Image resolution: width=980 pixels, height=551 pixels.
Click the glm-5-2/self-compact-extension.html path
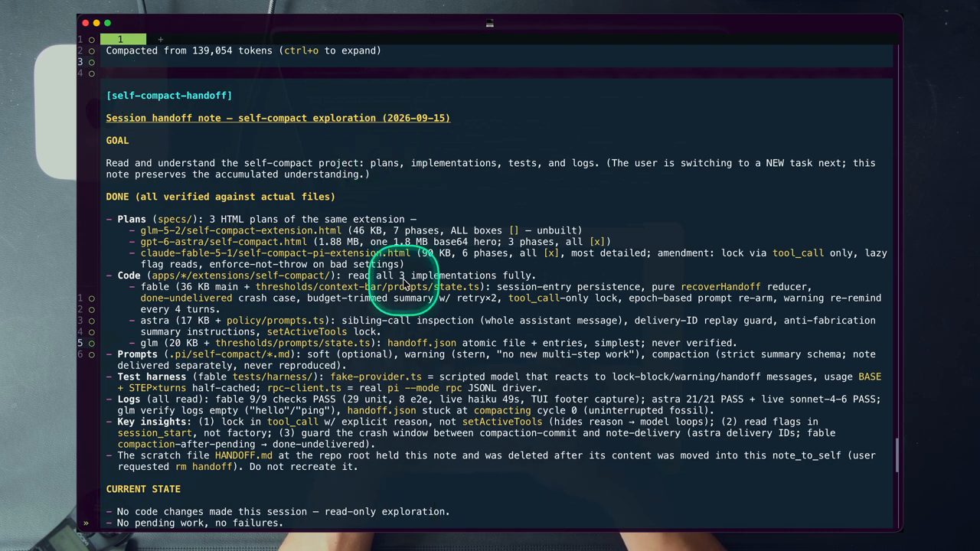click(x=240, y=230)
